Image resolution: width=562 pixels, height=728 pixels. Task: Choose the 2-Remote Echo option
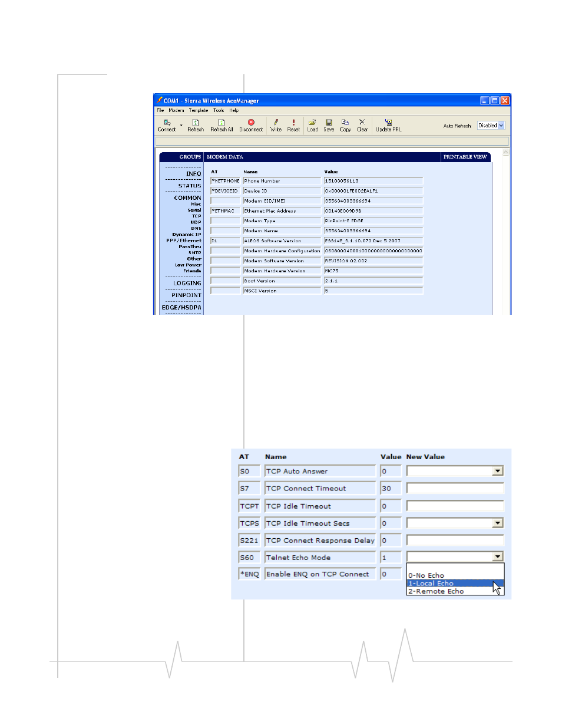pos(455,591)
